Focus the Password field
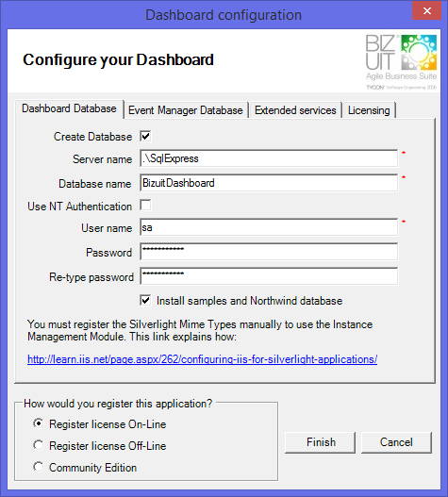Screen dimensions: 448x497 click(x=269, y=252)
